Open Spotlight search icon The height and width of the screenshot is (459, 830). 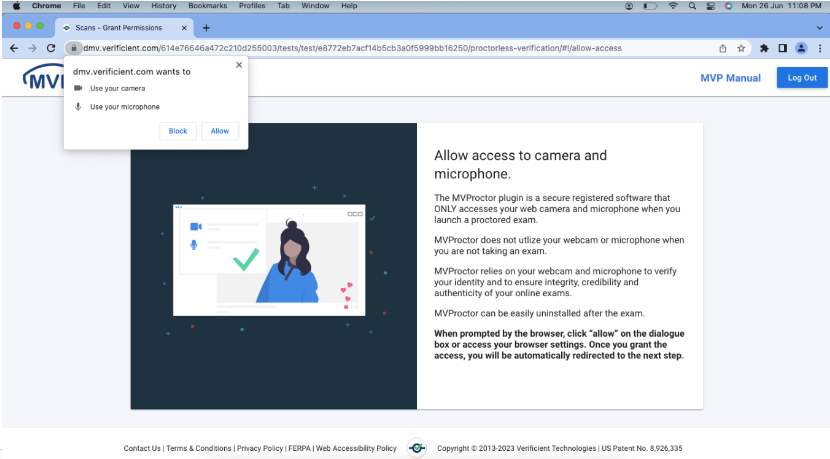coord(692,6)
